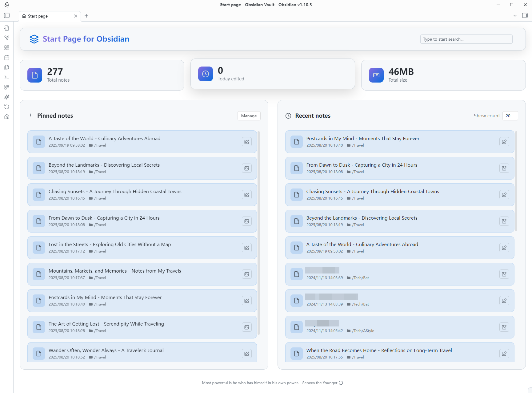This screenshot has width=532, height=393.
Task: Click edit icon for pinned 'From Dawn to Dusk'
Action: pyautogui.click(x=247, y=221)
